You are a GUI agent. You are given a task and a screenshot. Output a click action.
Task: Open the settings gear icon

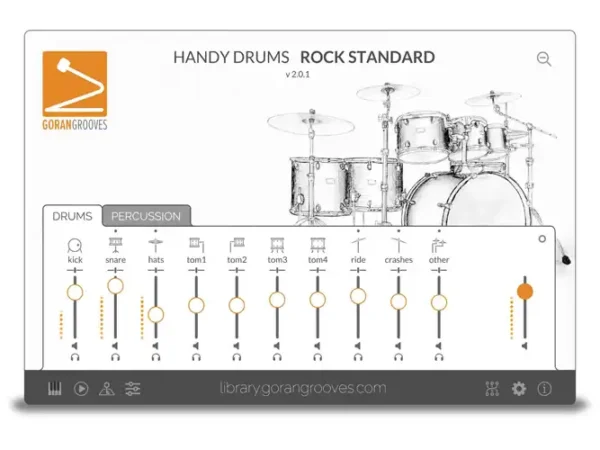tap(518, 389)
